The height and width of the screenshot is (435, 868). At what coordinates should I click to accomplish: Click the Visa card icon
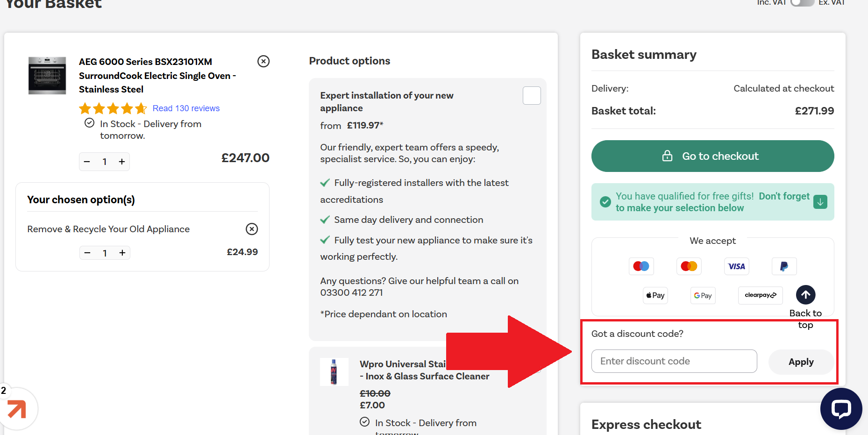pos(736,266)
